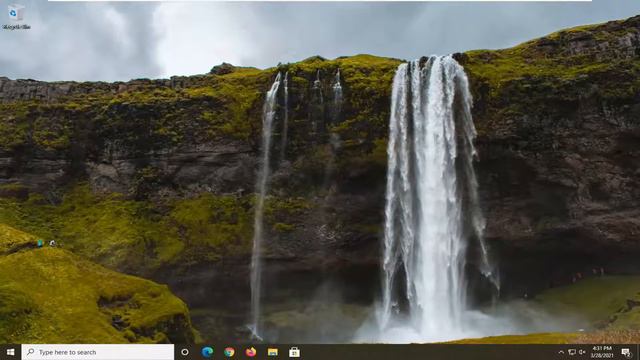The image size is (640, 360).
Task: Open the clock and date flyout
Action: pyautogui.click(x=602, y=352)
